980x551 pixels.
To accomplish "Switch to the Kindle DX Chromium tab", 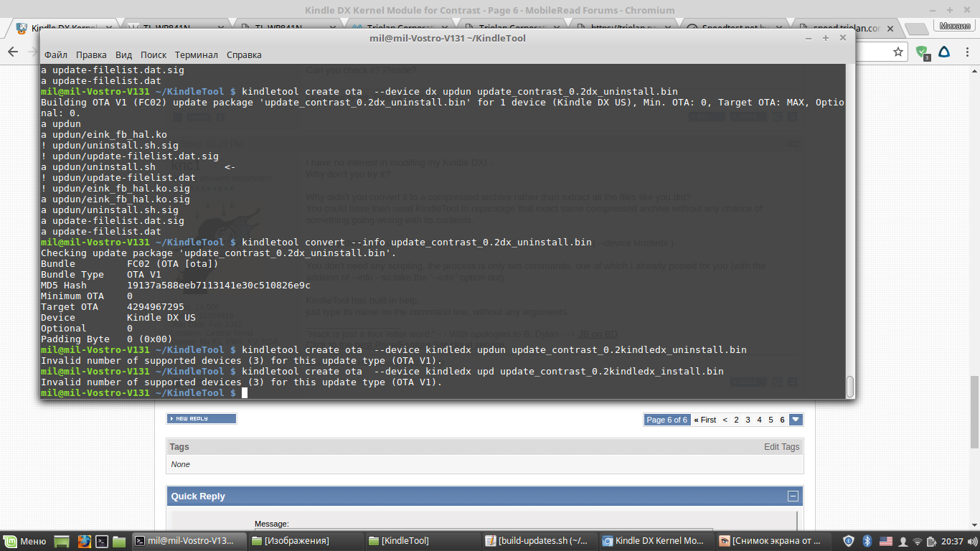I will click(x=65, y=29).
